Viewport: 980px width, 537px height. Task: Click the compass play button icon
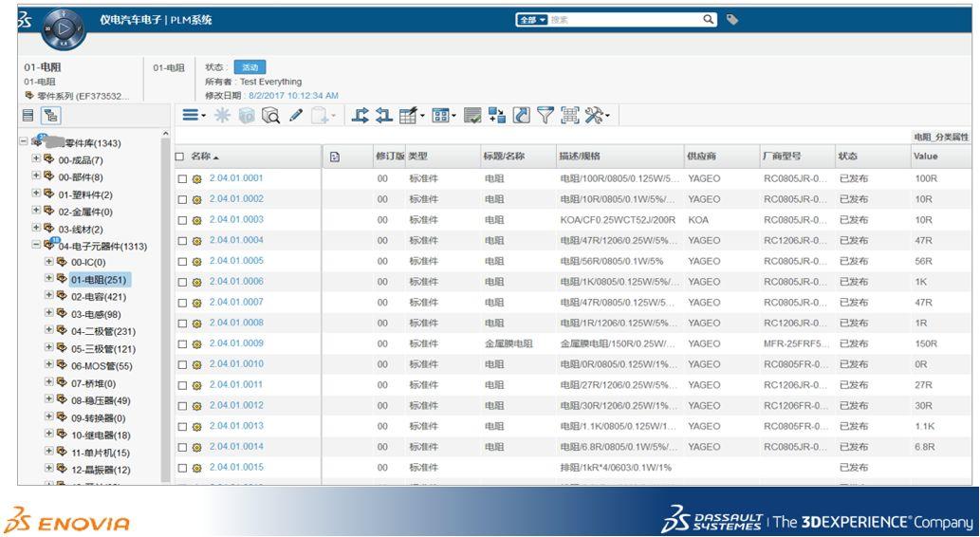pos(64,28)
